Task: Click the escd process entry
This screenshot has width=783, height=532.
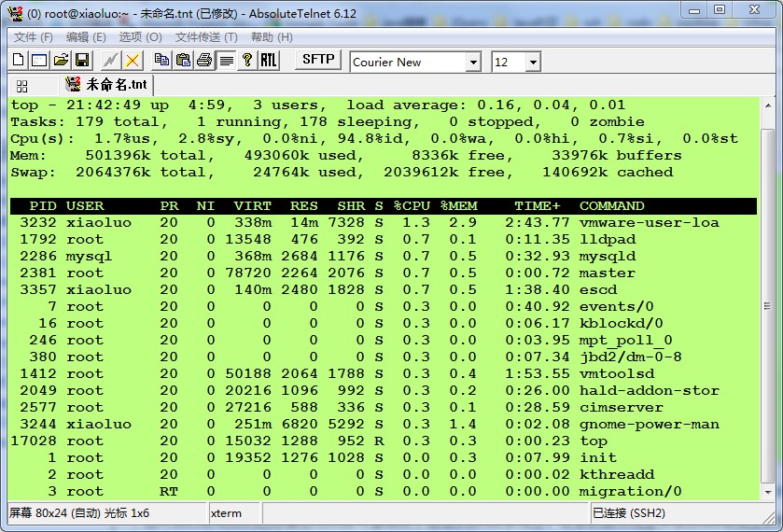Action: [383, 289]
